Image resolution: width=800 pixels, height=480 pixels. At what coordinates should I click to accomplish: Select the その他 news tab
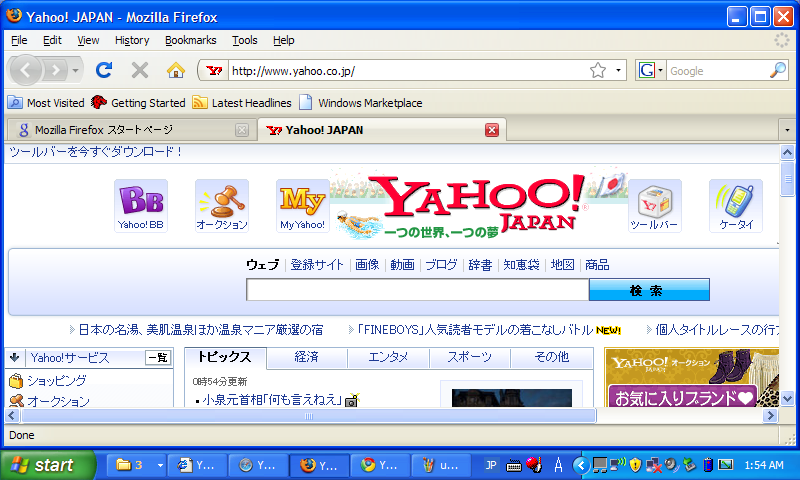coord(552,358)
